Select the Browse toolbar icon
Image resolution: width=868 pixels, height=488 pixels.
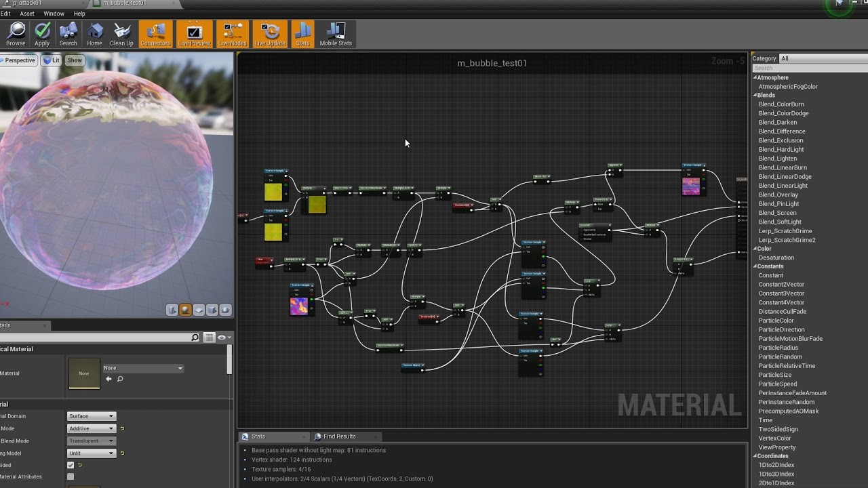coord(16,32)
